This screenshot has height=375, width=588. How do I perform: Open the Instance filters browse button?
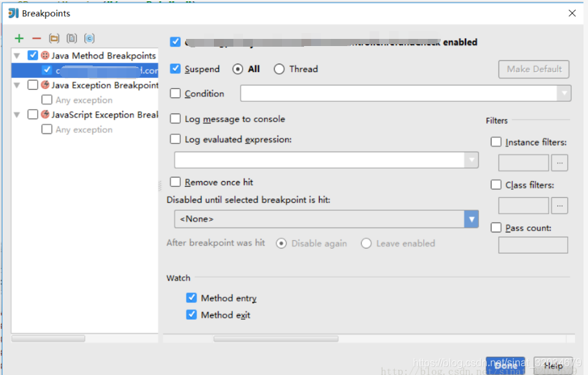tap(559, 163)
